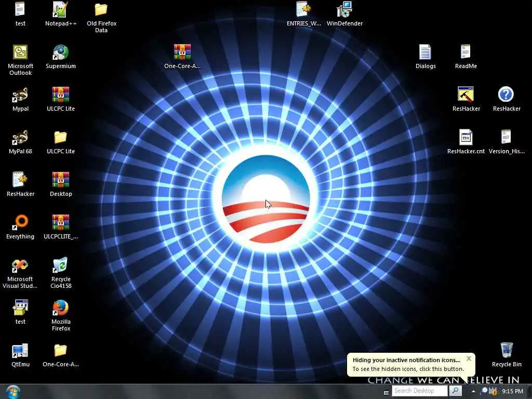Open the ResHacker help file icon
Viewport: 532px width, 399px height.
click(506, 99)
